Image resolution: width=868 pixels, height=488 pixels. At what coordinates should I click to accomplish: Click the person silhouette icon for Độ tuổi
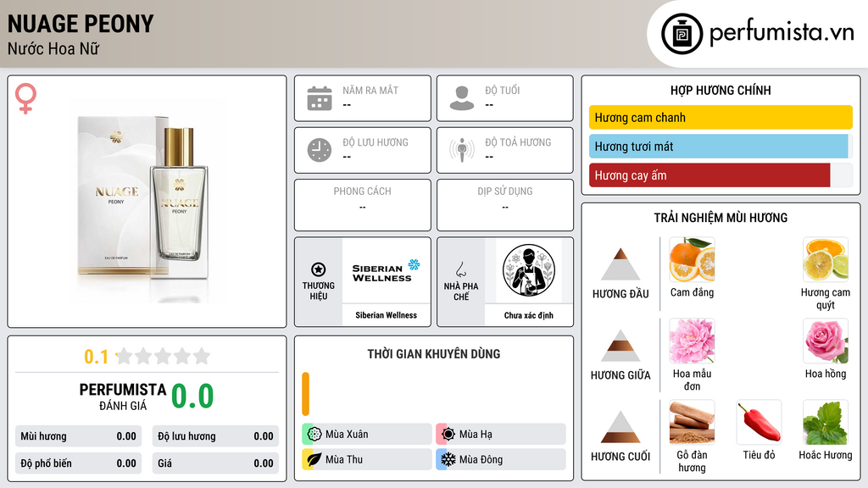tap(462, 98)
